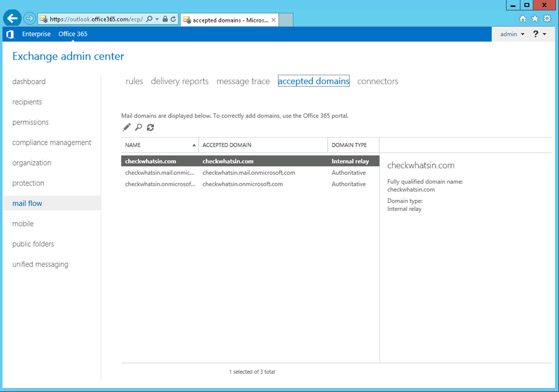Click the edit pencil icon

(127, 127)
